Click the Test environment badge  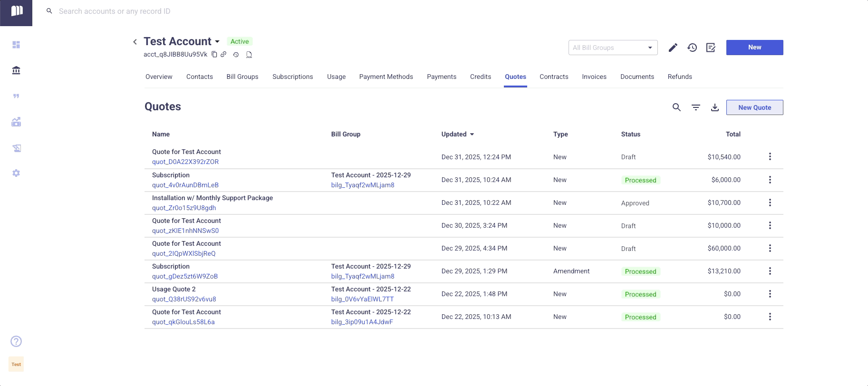(16, 364)
